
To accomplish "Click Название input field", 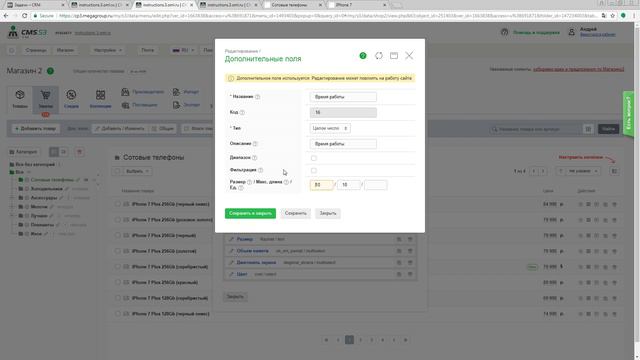I will tap(343, 97).
